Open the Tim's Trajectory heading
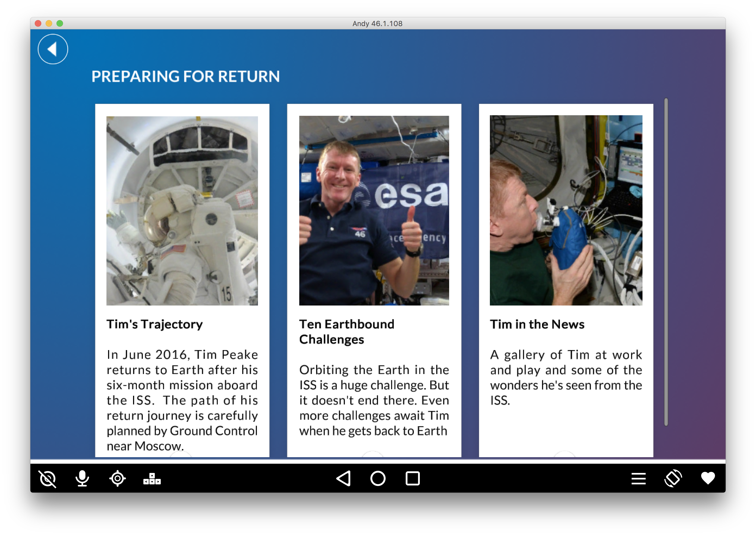The image size is (756, 536). click(154, 325)
